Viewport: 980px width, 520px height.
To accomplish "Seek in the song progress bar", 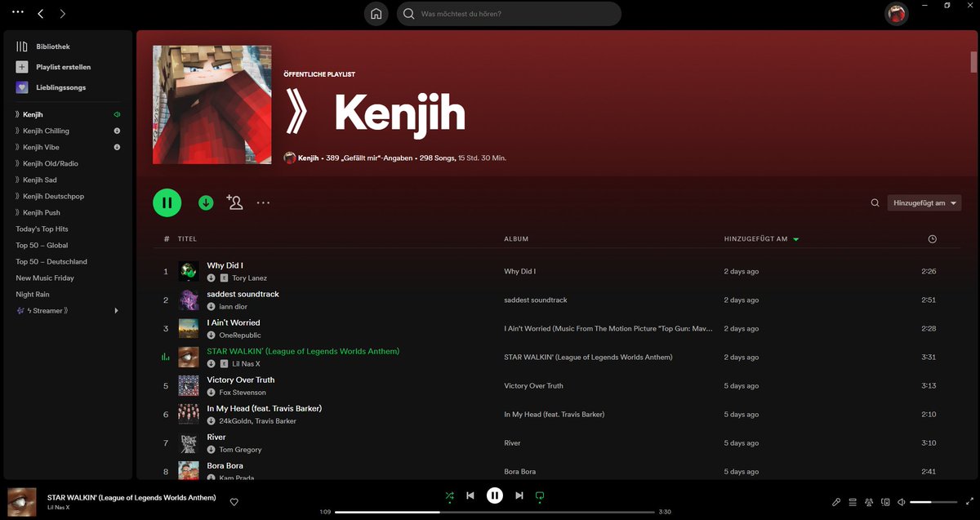I will [495, 512].
